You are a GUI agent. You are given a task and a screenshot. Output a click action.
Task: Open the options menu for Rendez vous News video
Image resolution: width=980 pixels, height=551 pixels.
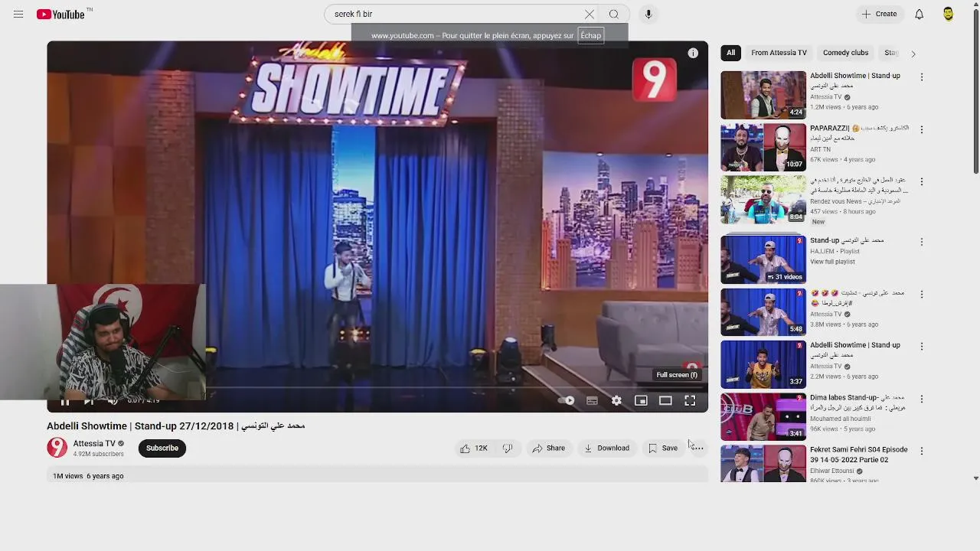point(922,182)
